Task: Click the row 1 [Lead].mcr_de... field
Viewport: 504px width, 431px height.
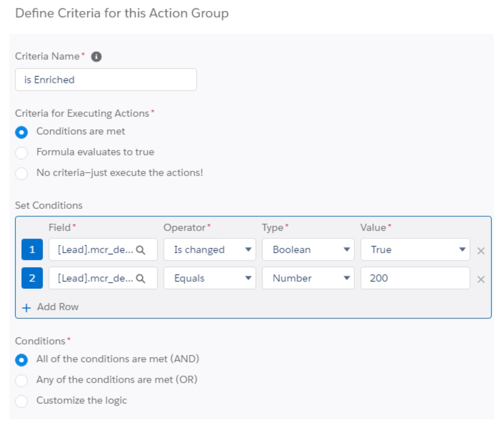Action: pyautogui.click(x=103, y=249)
